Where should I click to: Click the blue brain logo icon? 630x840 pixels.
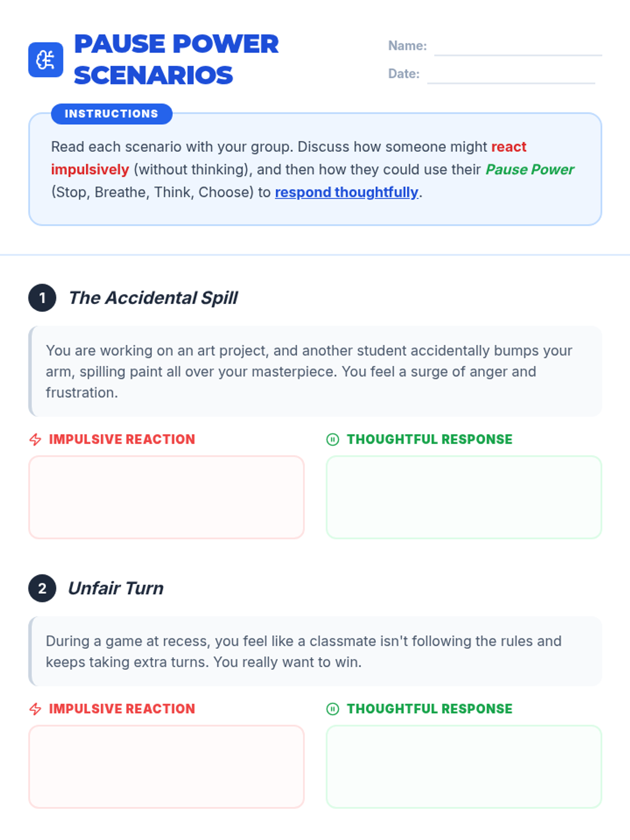[x=46, y=60]
